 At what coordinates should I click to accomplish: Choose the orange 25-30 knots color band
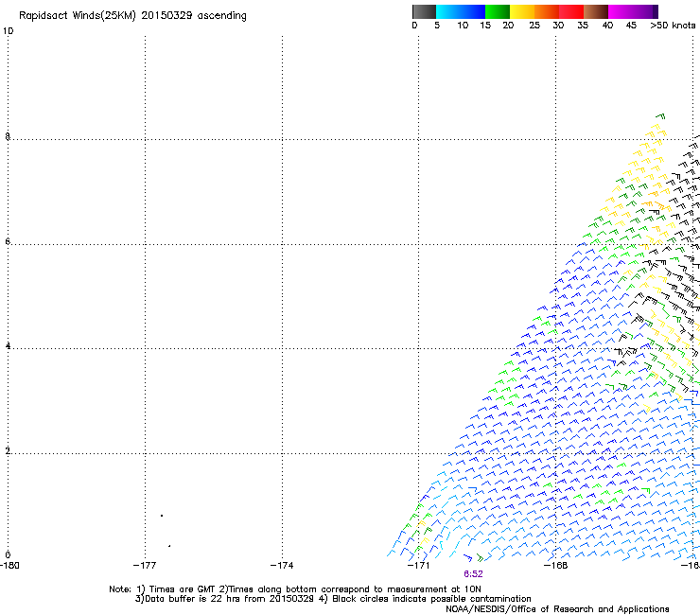(547, 11)
